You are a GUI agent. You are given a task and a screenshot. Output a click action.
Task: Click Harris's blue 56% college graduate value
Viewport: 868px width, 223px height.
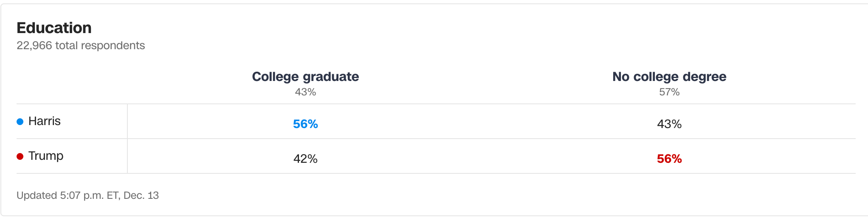(x=305, y=124)
